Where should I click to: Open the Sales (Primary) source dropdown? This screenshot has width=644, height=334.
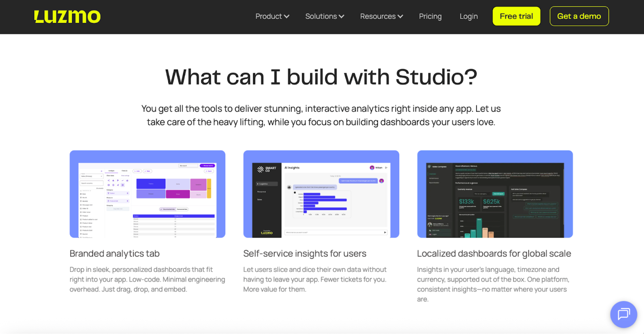[91, 176]
